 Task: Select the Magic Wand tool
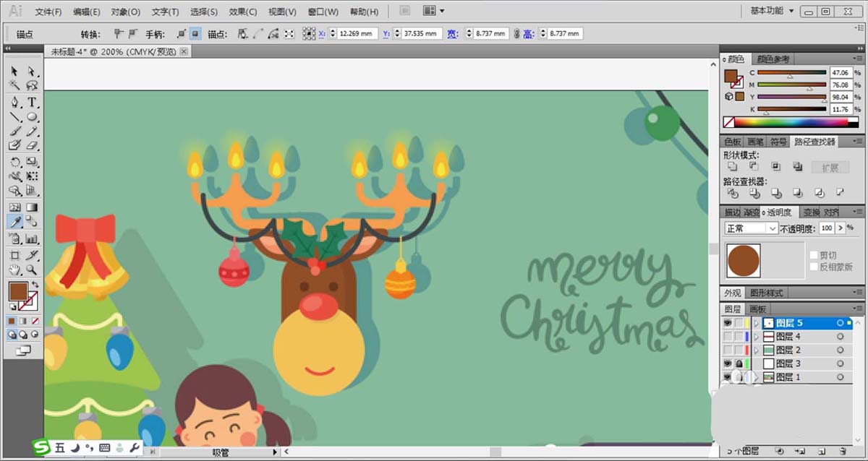[14, 86]
